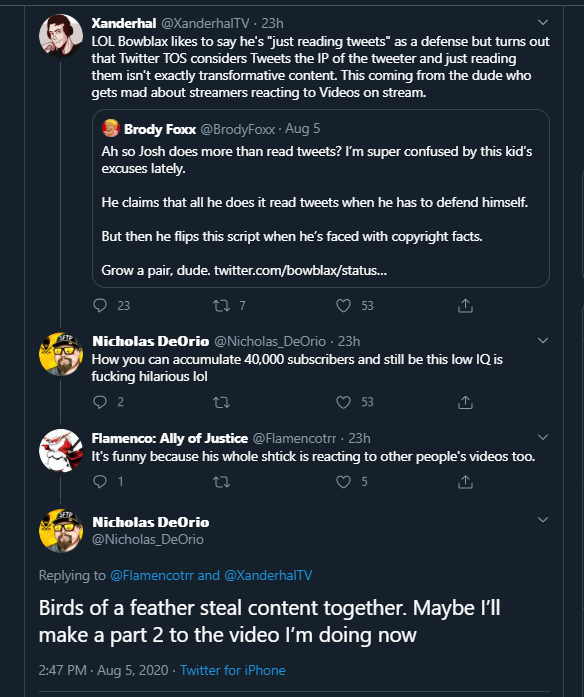The width and height of the screenshot is (584, 697).
Task: Follow the Twitter for iPhone link
Action: [232, 670]
